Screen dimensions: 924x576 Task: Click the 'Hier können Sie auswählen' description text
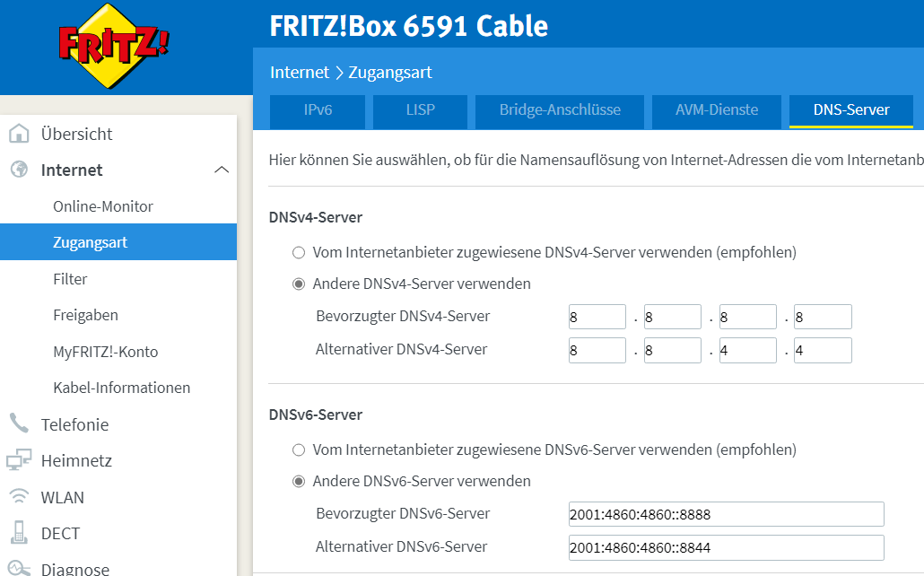pos(597,161)
